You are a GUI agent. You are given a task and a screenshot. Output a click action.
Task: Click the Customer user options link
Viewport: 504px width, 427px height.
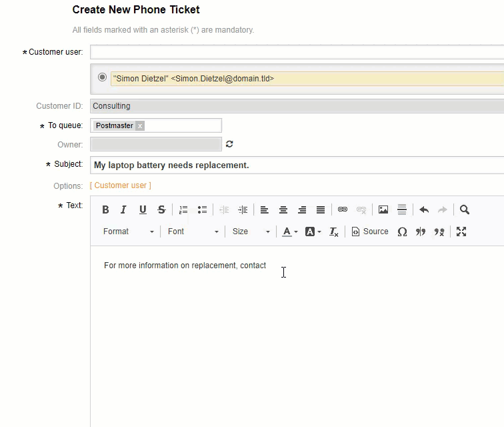point(120,185)
